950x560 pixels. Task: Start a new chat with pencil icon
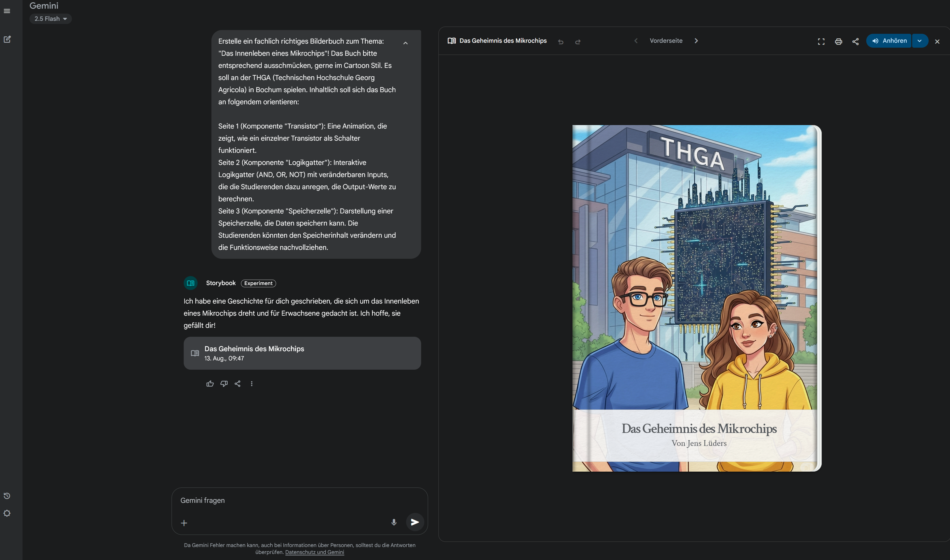[7, 39]
